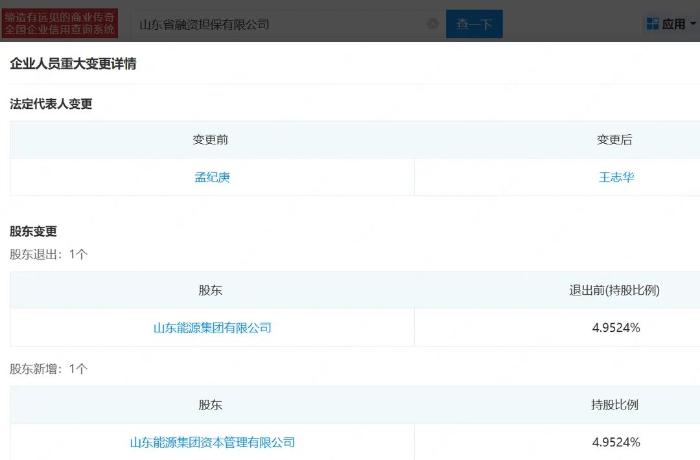Open the 山东能源集团资本管理有限公司 link
The height and width of the screenshot is (460, 700).
point(212,442)
